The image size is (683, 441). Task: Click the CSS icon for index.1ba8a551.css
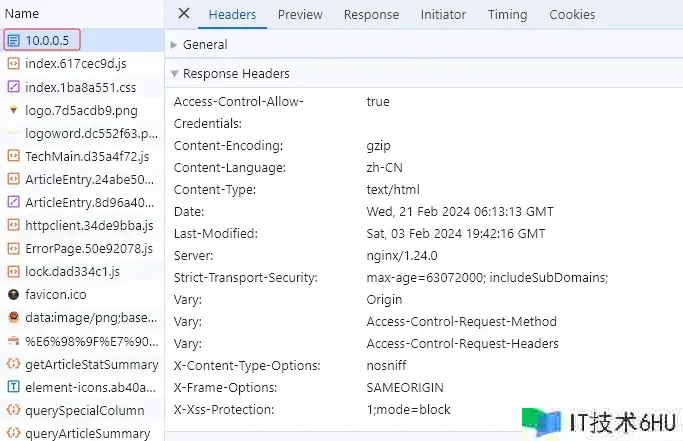pos(14,86)
